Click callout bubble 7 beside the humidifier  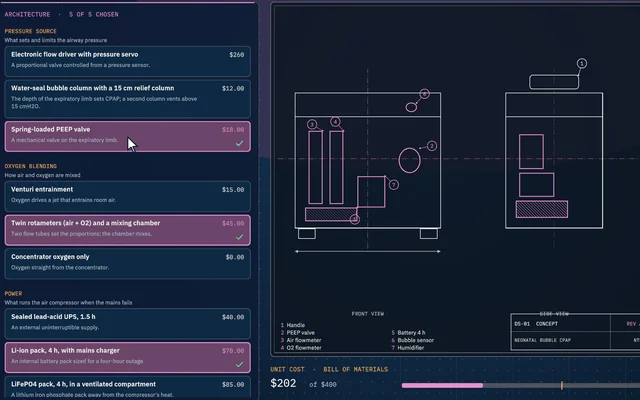(x=393, y=185)
